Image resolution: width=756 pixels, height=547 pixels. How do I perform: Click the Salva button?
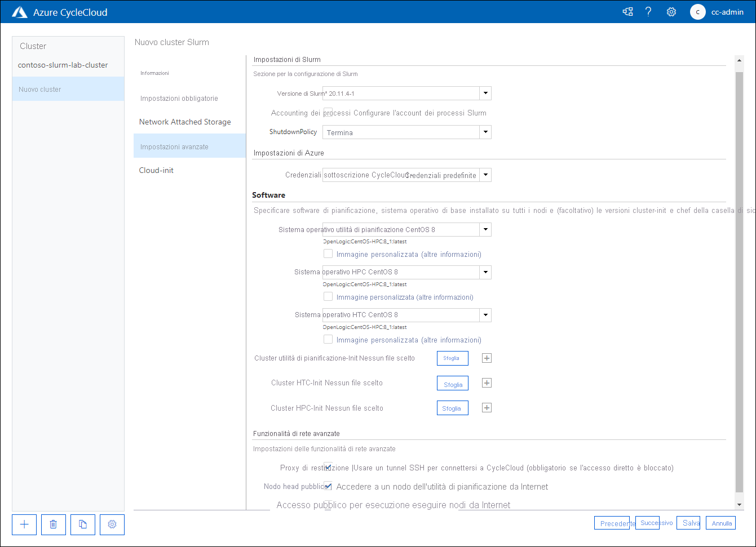688,523
